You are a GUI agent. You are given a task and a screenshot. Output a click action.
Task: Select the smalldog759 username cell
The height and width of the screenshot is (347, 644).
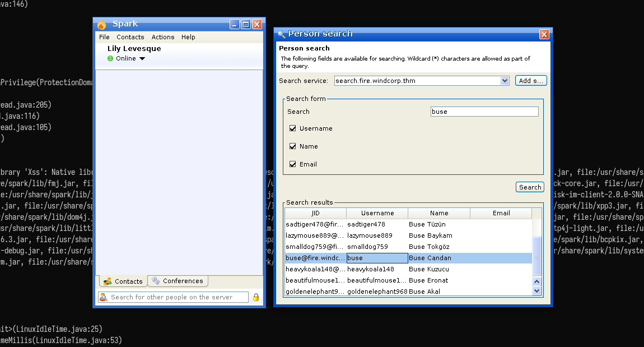[377, 247]
